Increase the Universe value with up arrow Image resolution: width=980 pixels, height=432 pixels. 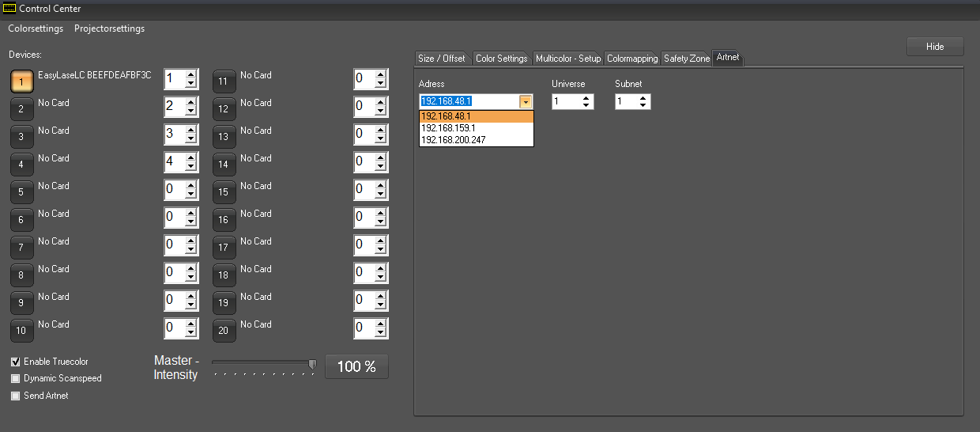(586, 98)
